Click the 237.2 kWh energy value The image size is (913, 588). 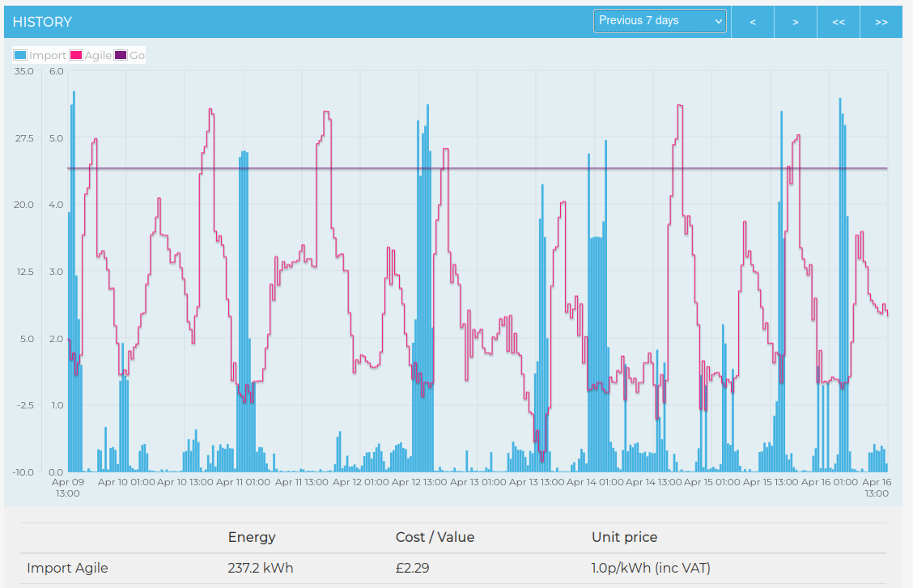[x=261, y=568]
